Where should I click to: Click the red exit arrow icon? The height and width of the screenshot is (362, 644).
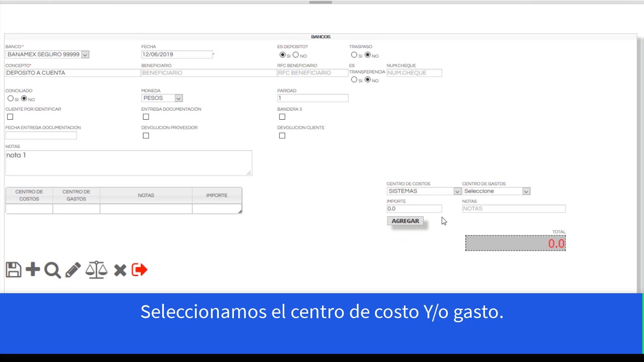[139, 270]
